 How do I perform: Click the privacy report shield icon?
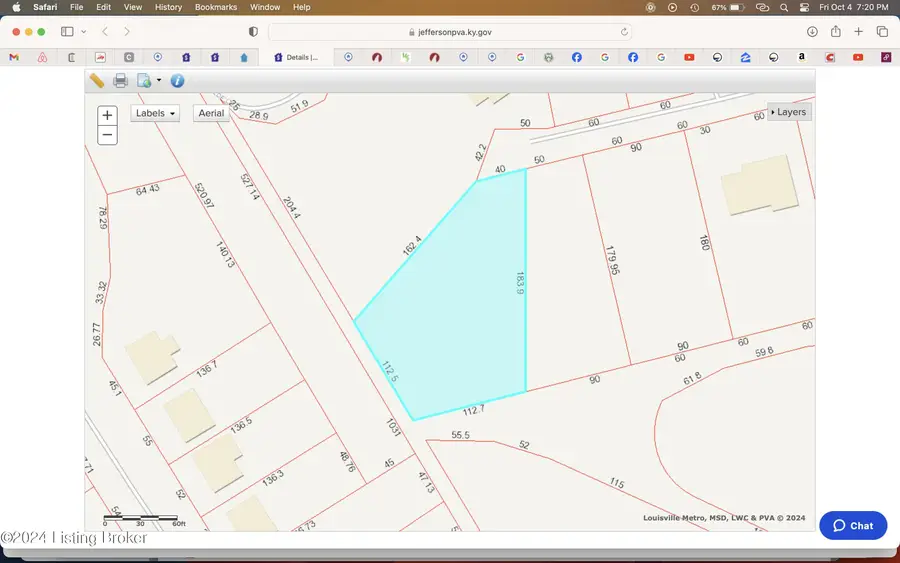(253, 32)
